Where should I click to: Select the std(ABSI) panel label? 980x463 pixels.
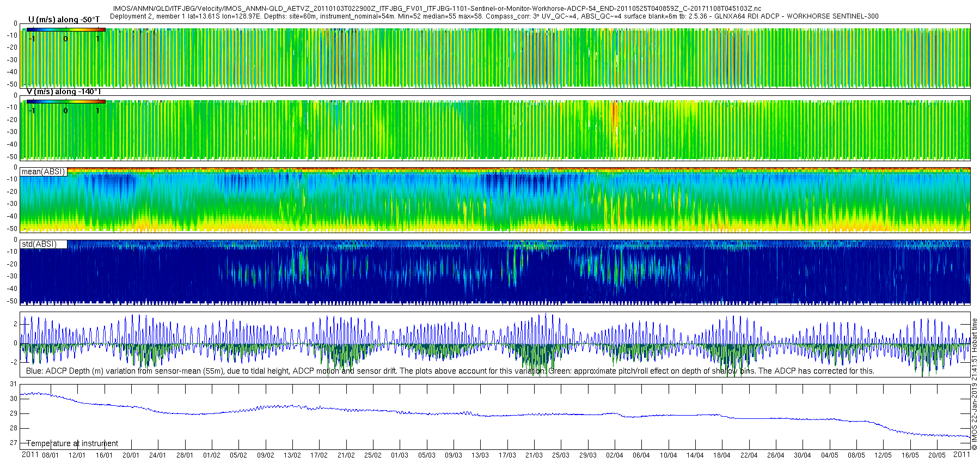(x=39, y=244)
